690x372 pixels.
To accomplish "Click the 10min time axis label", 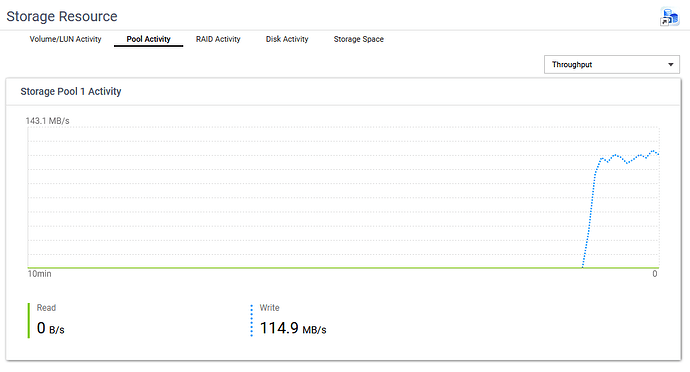I will [40, 274].
